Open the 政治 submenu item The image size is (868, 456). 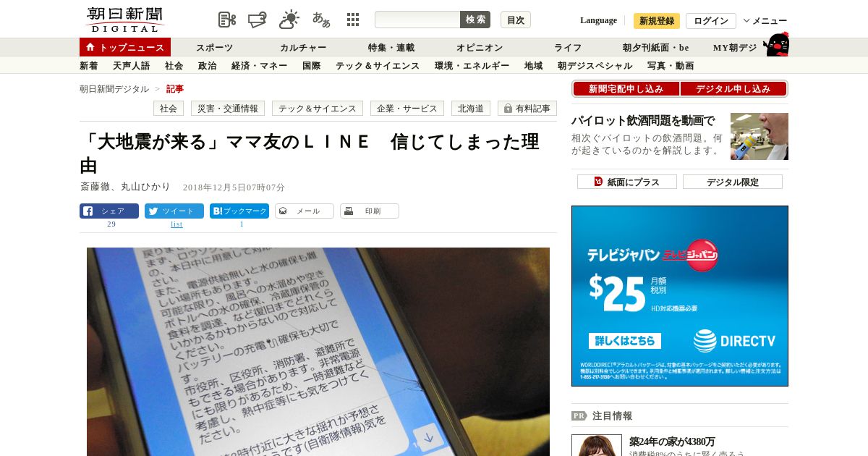(207, 66)
